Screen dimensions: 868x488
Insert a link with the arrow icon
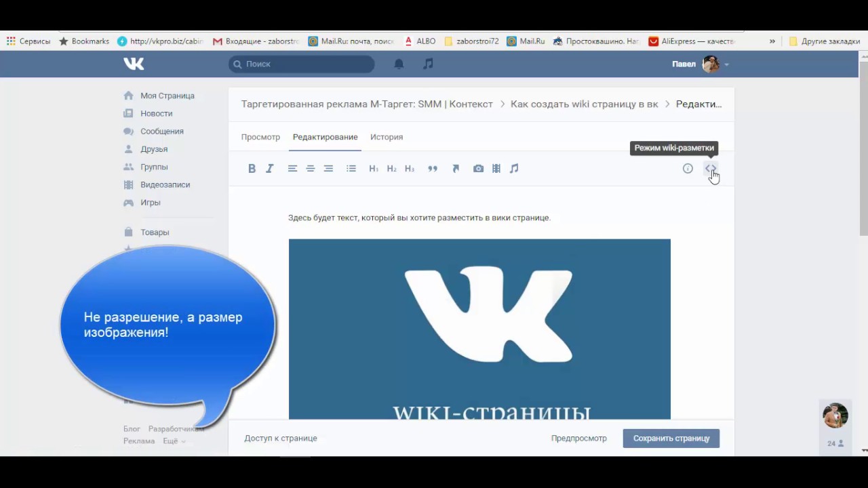(456, 169)
